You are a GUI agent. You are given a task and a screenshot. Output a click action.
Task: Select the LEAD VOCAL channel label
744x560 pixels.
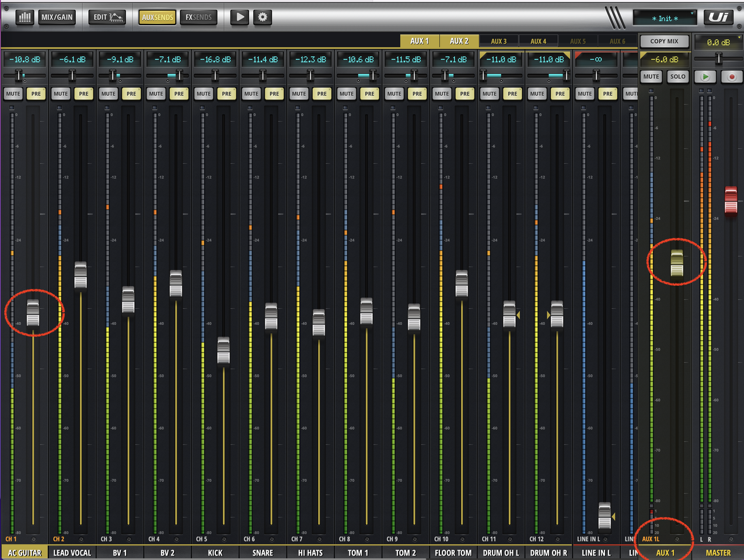(x=72, y=552)
